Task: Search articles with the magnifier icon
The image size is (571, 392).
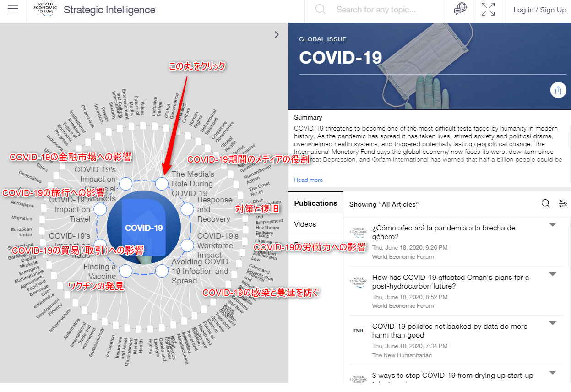Action: (546, 204)
